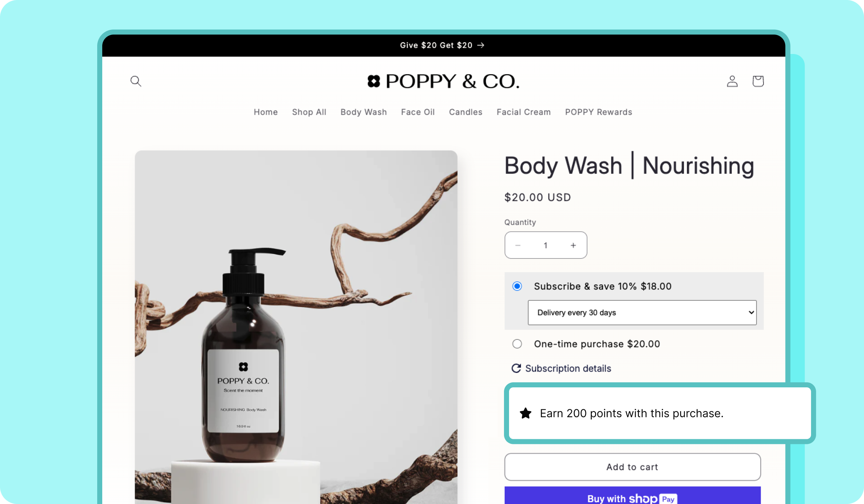Open the search magnifier icon

click(x=136, y=81)
